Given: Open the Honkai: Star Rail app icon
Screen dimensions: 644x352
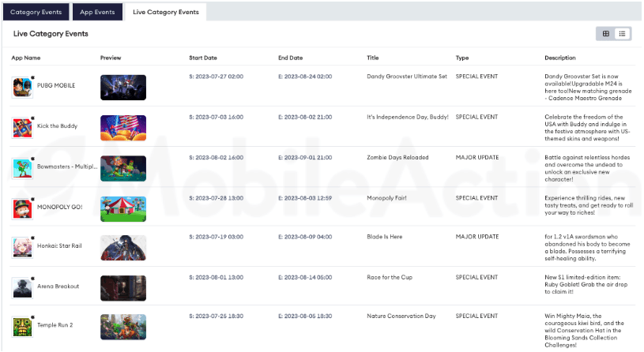Looking at the screenshot, I should 22,247.
